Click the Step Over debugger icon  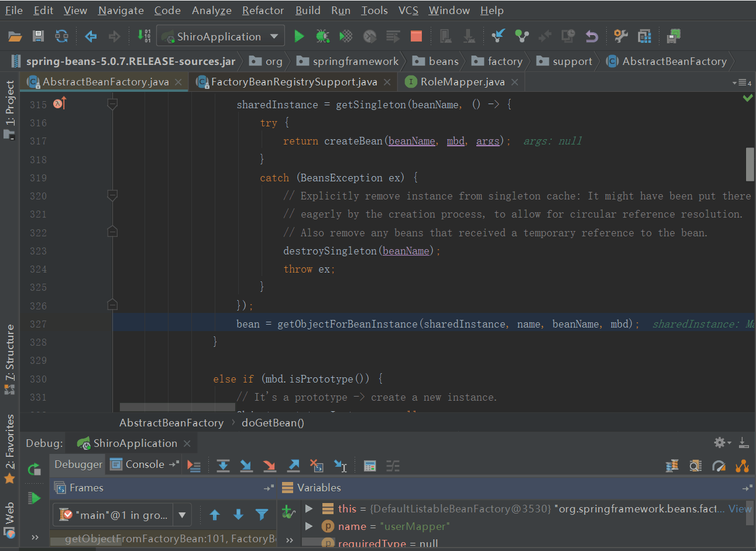(x=223, y=466)
